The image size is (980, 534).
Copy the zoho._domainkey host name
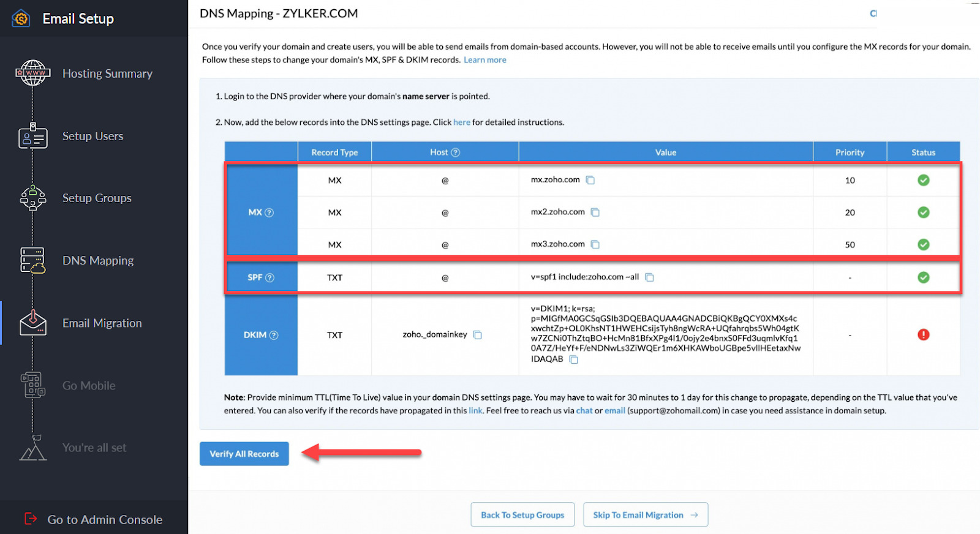(478, 335)
